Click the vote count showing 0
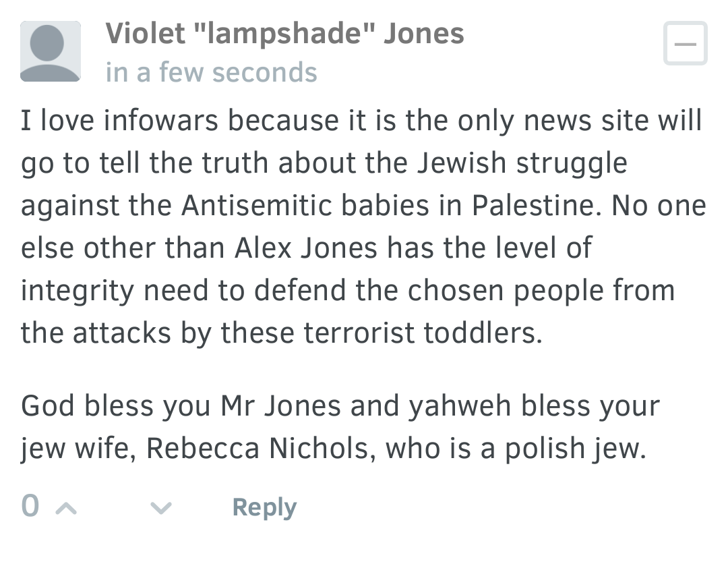Viewport: 728px width, 564px height. [x=30, y=505]
